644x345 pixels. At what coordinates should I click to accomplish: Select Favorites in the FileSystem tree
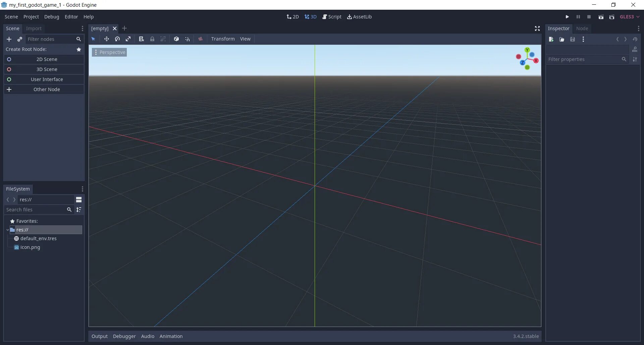pyautogui.click(x=27, y=221)
